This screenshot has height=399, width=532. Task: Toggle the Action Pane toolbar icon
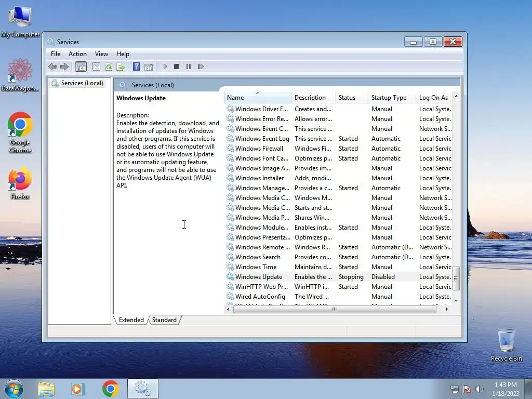pos(149,66)
